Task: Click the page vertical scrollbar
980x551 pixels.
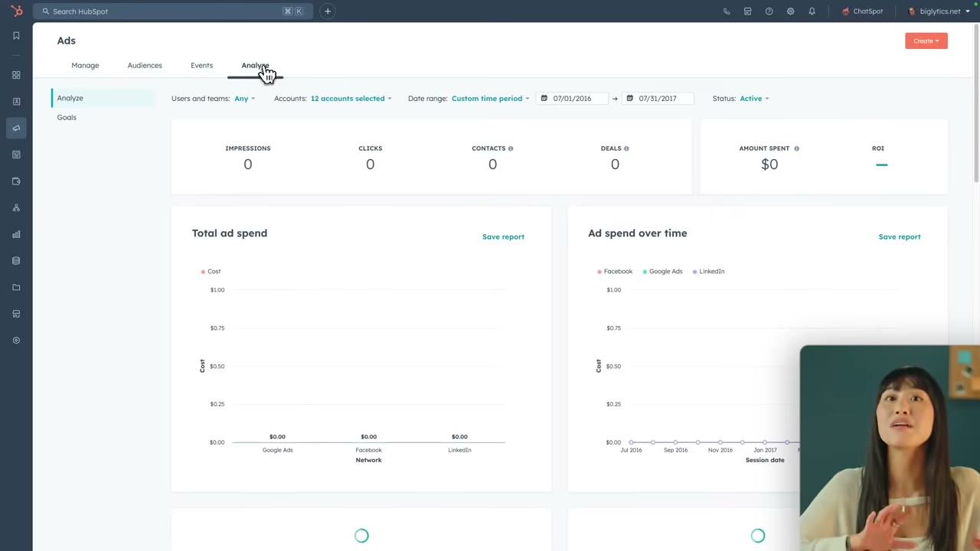Action: 976,103
